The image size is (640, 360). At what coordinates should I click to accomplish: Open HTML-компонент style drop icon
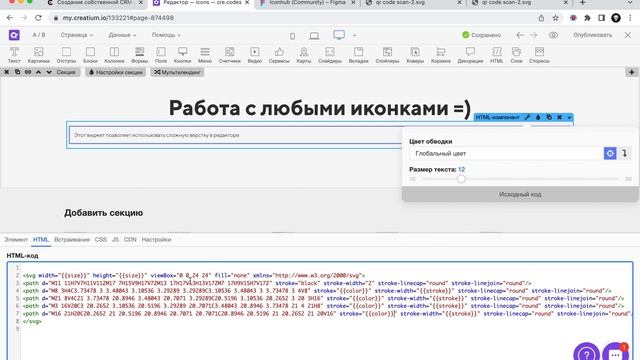pos(538,118)
